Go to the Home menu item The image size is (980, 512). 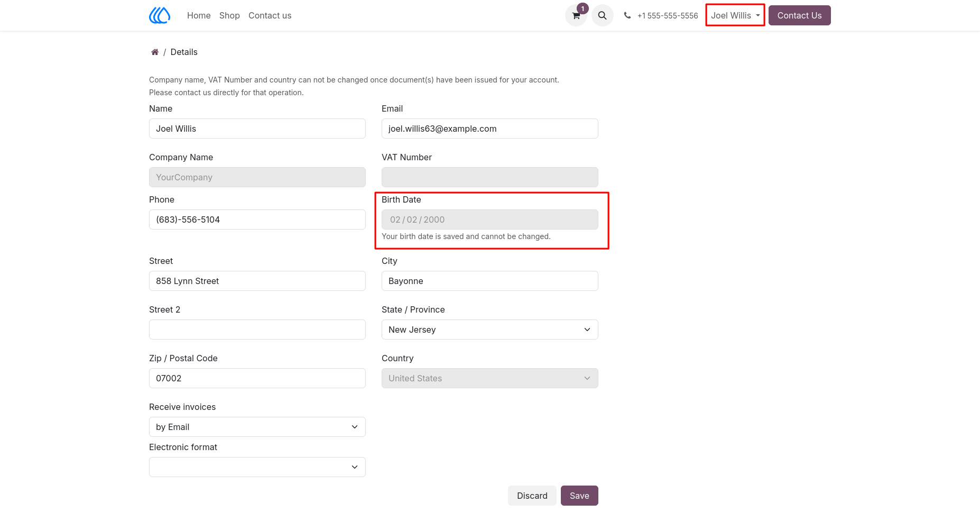tap(199, 15)
